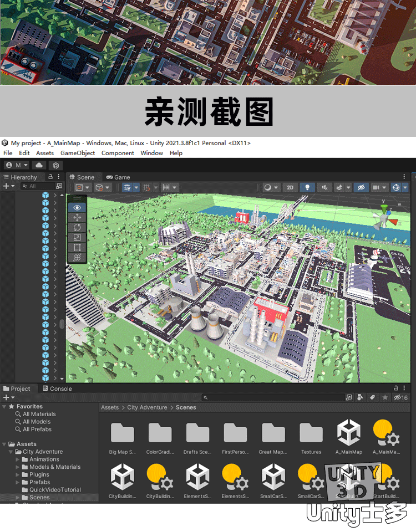Select the Move tool in scene overlay
Screen dimensions: 416x532
point(77,217)
